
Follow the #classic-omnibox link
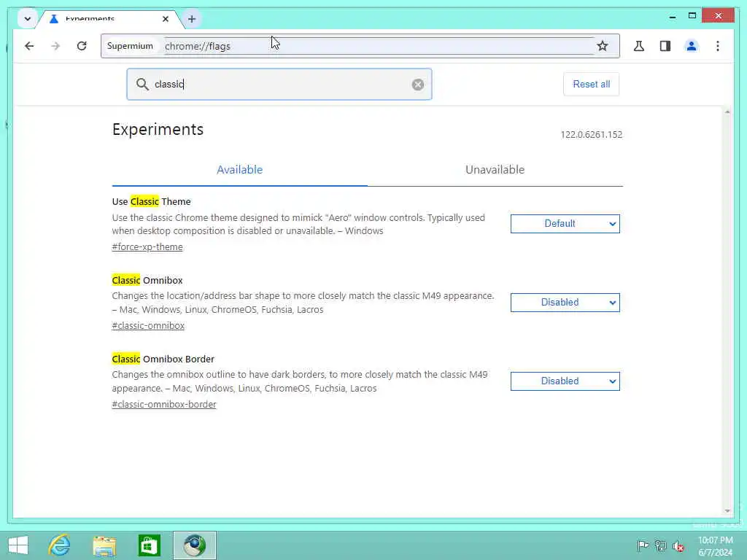[148, 325]
